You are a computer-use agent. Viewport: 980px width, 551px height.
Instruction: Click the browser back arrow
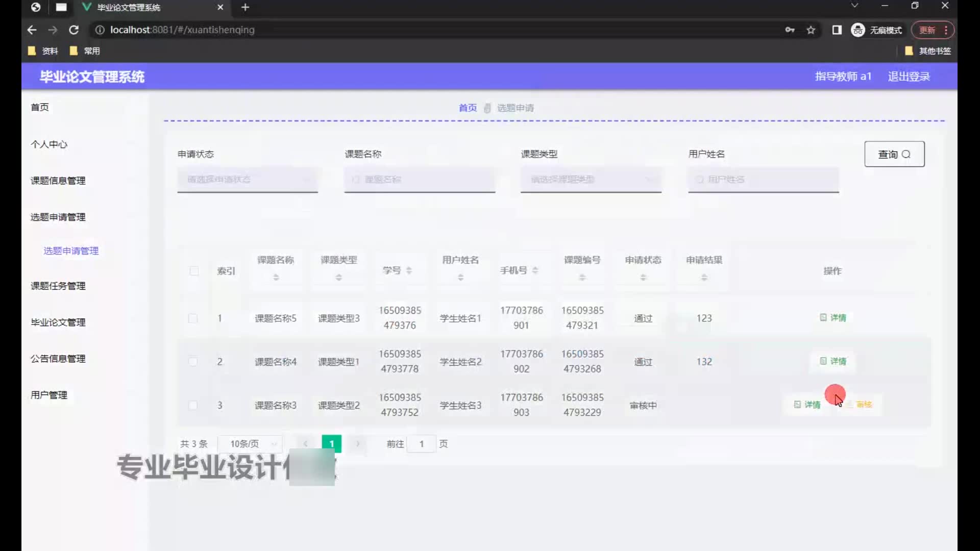(32, 30)
